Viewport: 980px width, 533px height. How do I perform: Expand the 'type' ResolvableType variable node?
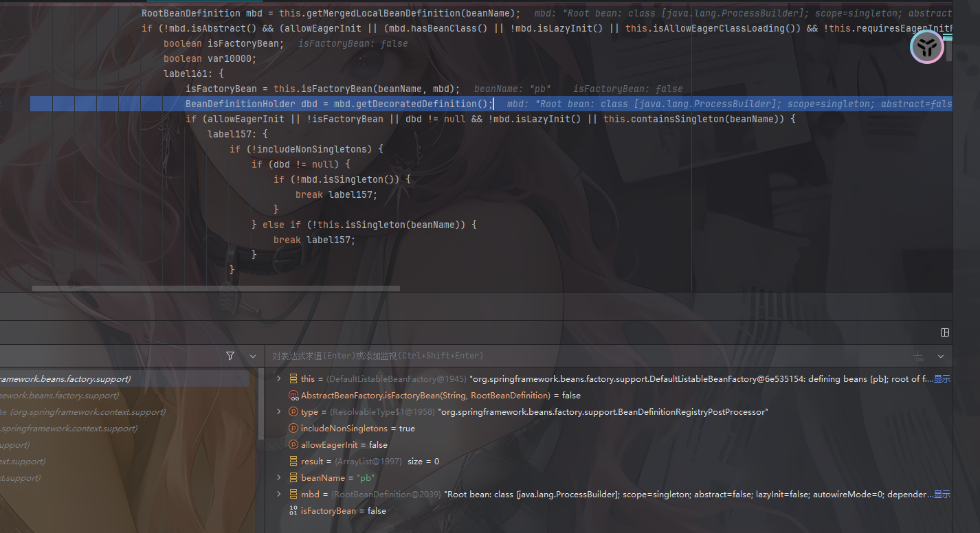tap(278, 412)
